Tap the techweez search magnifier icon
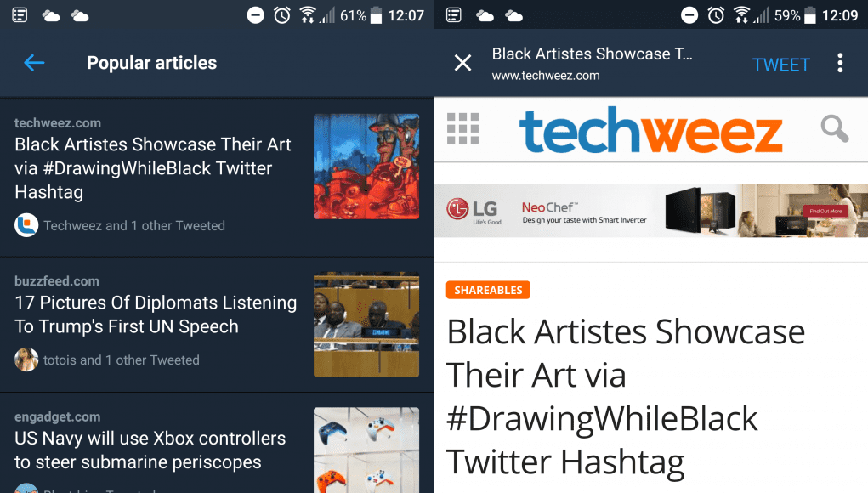The image size is (868, 493). [834, 129]
